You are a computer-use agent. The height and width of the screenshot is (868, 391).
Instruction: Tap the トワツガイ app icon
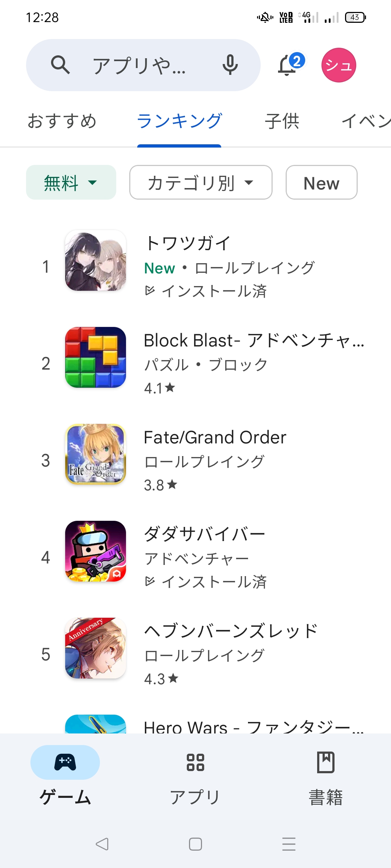click(96, 260)
